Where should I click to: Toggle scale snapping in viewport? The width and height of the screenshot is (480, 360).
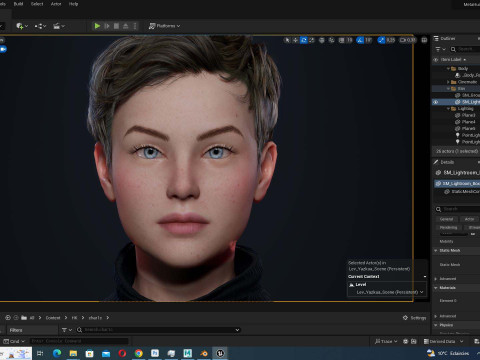381,40
